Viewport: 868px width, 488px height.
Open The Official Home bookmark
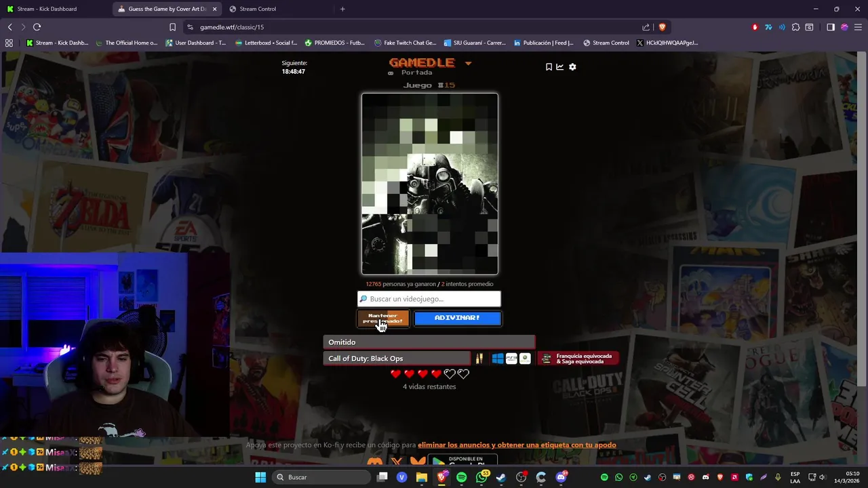[x=127, y=43]
